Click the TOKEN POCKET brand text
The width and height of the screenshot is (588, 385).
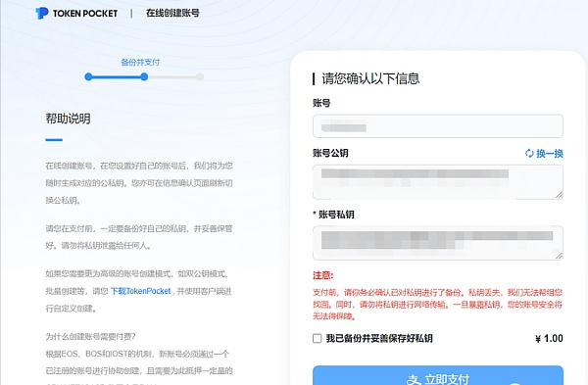tap(85, 14)
